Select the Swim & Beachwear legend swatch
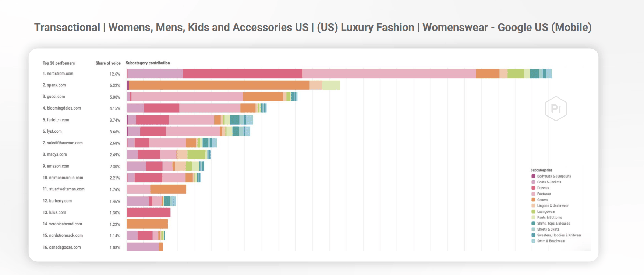 (x=533, y=241)
